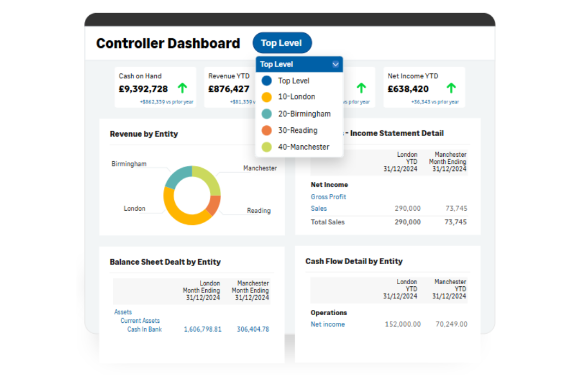Select 40-Manchester from the entity menu
The height and width of the screenshot is (392, 588).
tap(304, 147)
